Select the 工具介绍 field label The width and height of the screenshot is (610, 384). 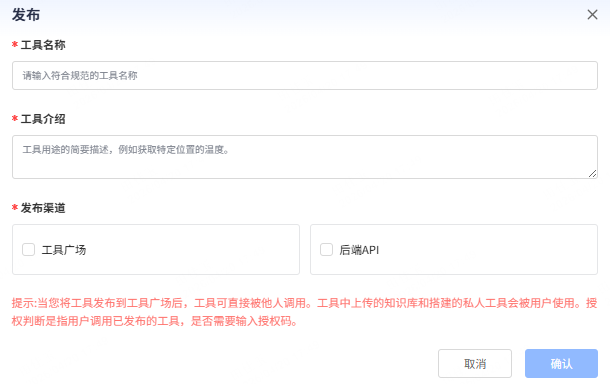tap(43, 119)
